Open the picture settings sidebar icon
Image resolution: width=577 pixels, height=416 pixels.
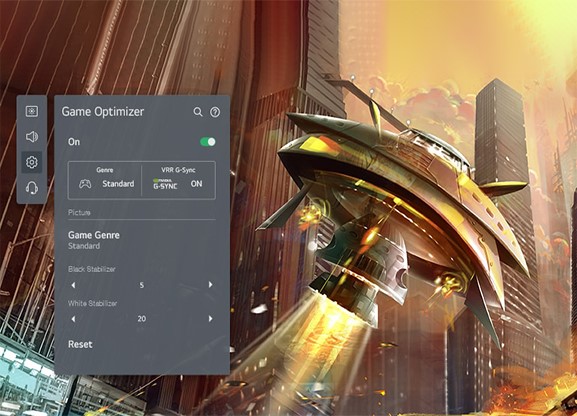click(32, 111)
